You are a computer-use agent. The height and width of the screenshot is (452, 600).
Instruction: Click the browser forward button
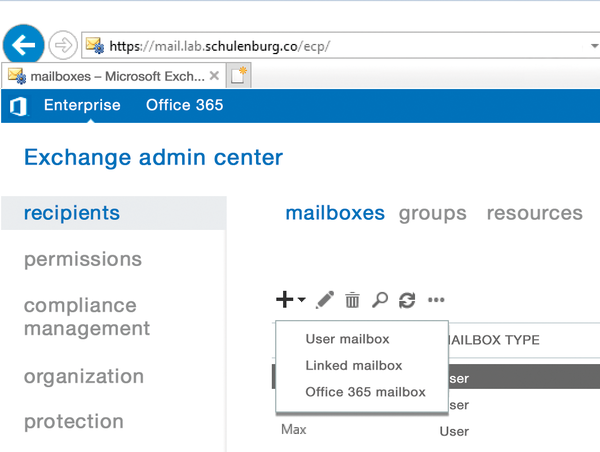pos(63,46)
